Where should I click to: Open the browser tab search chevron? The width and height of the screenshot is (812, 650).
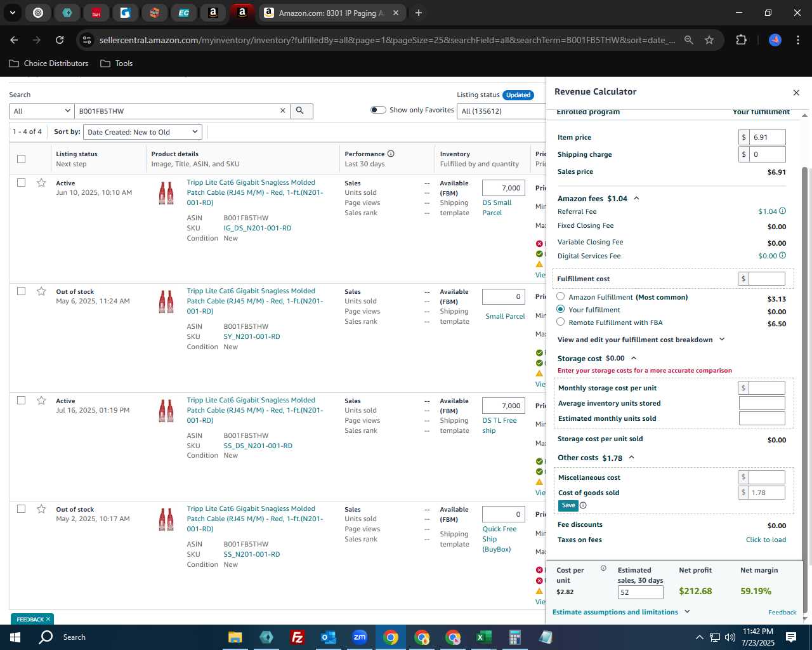(13, 13)
